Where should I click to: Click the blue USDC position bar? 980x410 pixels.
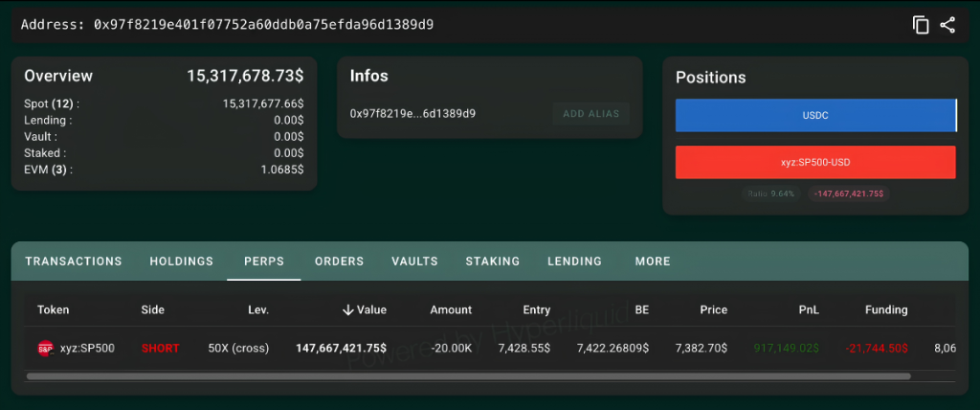815,115
